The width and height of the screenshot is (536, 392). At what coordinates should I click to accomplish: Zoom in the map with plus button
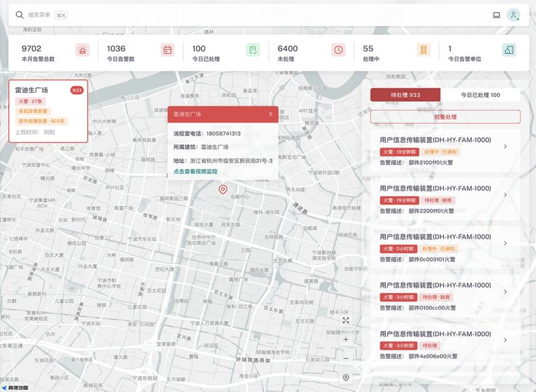(346, 339)
